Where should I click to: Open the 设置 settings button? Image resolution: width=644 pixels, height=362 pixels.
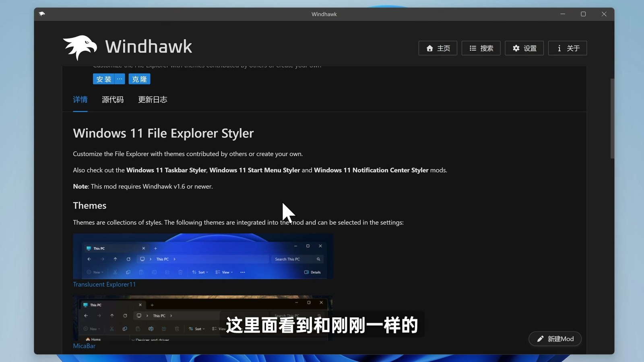[524, 48]
